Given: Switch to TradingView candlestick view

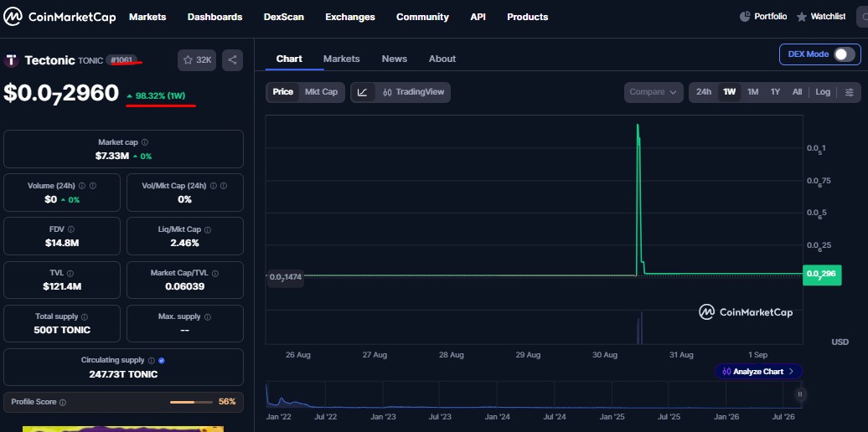Looking at the screenshot, I should click(x=414, y=92).
